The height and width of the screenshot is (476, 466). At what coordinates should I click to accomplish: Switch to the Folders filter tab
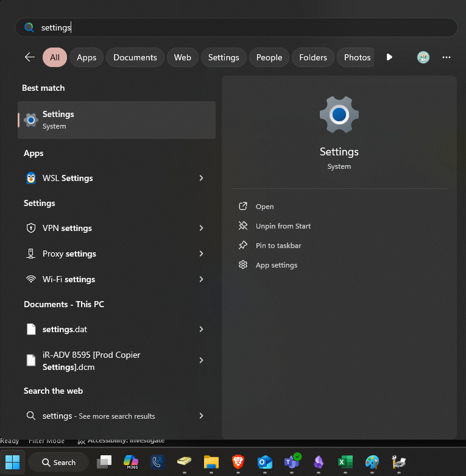pyautogui.click(x=313, y=57)
